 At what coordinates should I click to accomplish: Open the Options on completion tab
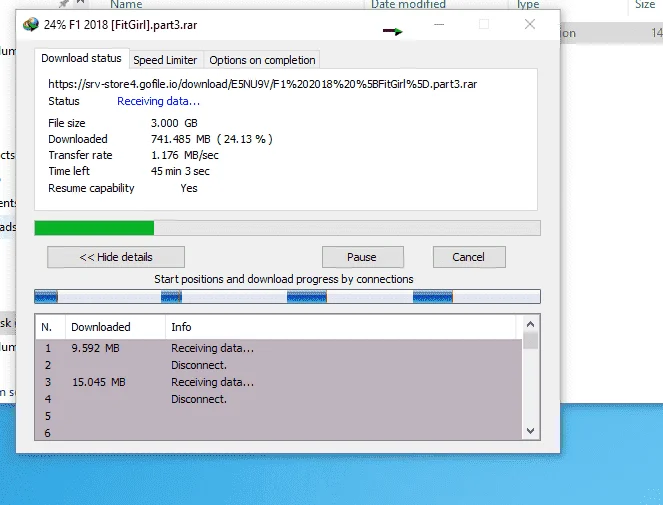(x=262, y=60)
